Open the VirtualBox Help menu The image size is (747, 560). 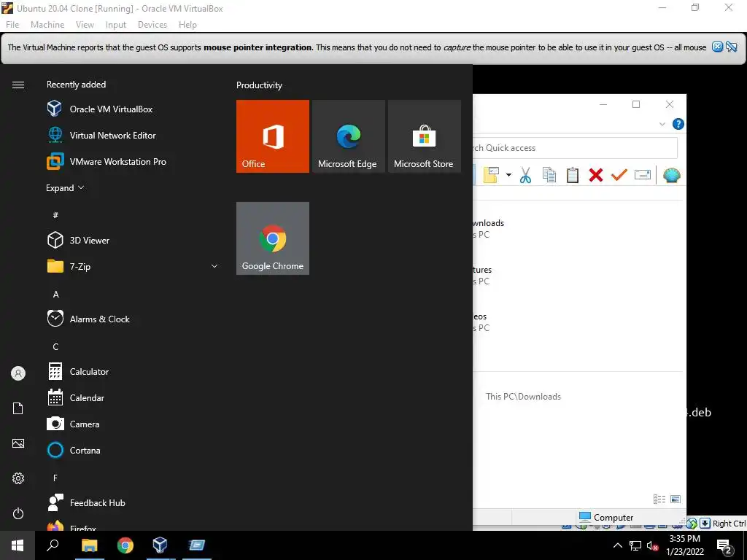point(187,25)
